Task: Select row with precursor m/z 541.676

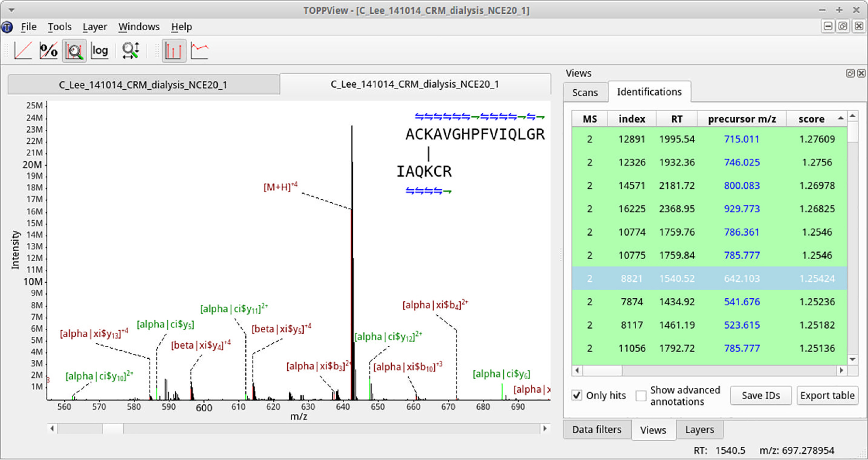Action: (x=709, y=302)
